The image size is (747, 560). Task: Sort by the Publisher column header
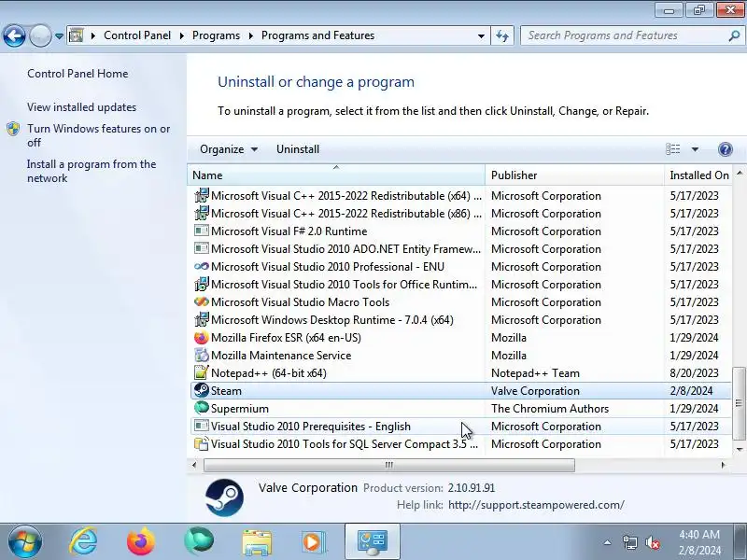tap(574, 175)
